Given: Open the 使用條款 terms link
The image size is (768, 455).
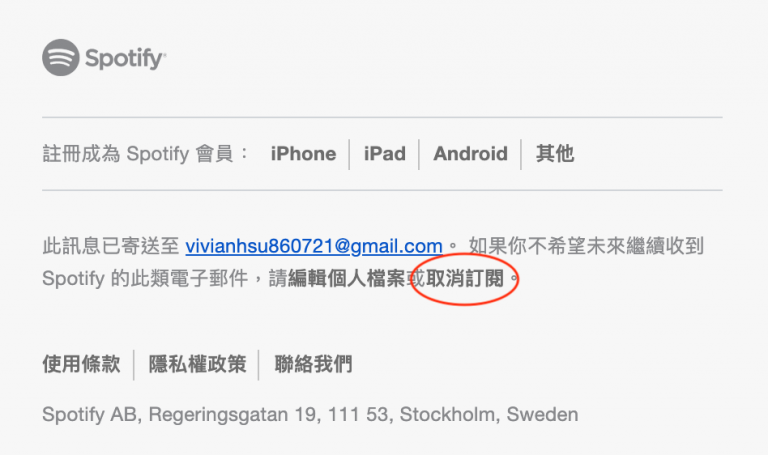Looking at the screenshot, I should point(81,364).
